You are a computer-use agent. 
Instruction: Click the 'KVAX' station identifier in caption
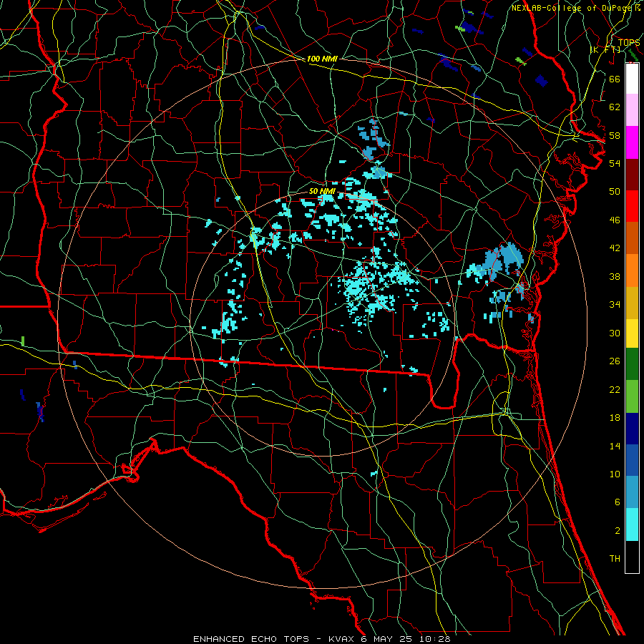coord(342,639)
